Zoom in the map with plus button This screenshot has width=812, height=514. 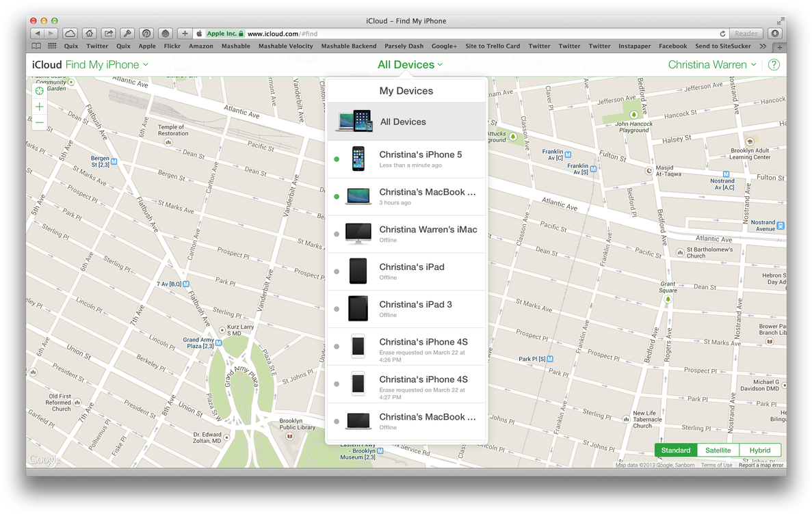click(40, 107)
